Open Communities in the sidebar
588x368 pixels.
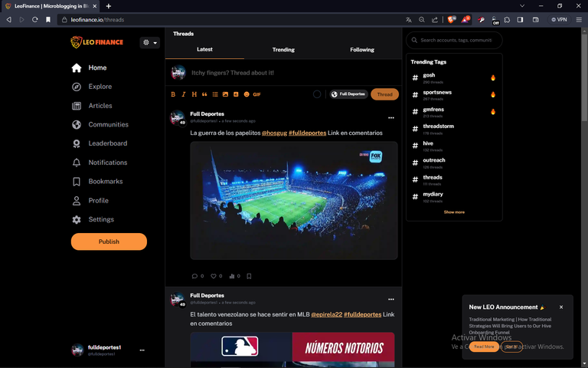[100, 124]
